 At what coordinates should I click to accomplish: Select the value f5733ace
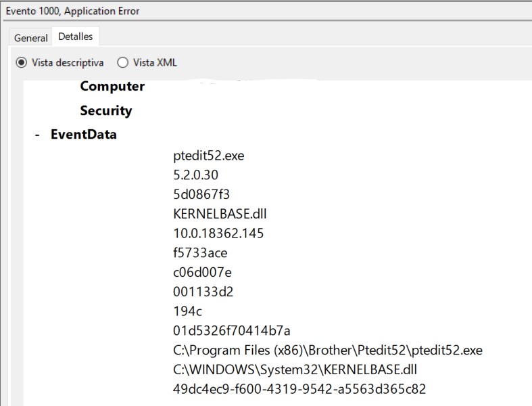coord(200,253)
